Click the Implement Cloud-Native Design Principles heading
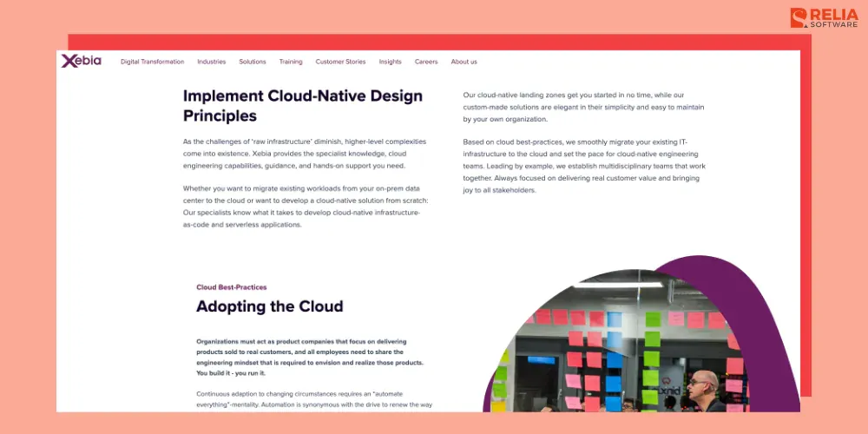This screenshot has width=868, height=434. [x=303, y=106]
